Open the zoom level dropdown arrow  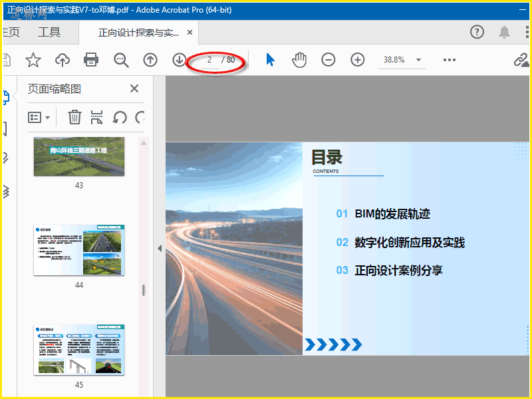tap(419, 60)
